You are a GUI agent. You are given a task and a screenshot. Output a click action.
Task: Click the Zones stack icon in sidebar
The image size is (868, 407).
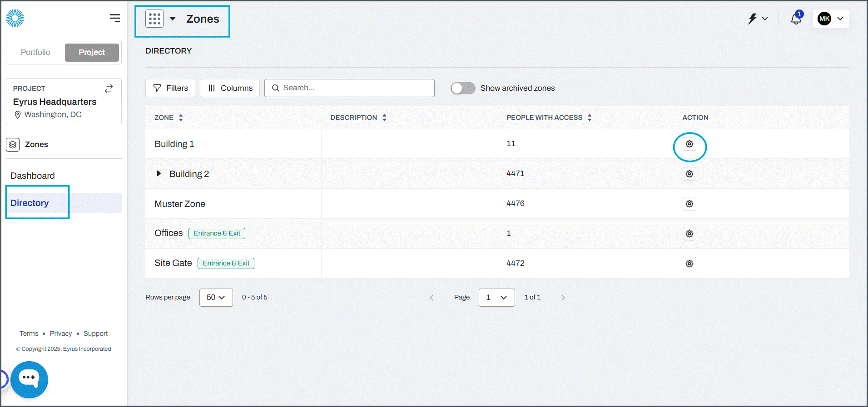point(13,144)
